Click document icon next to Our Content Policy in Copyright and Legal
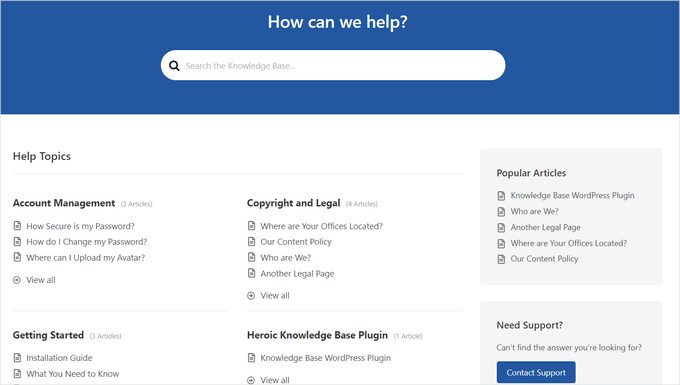Viewport: 680px width, 385px height. [252, 241]
